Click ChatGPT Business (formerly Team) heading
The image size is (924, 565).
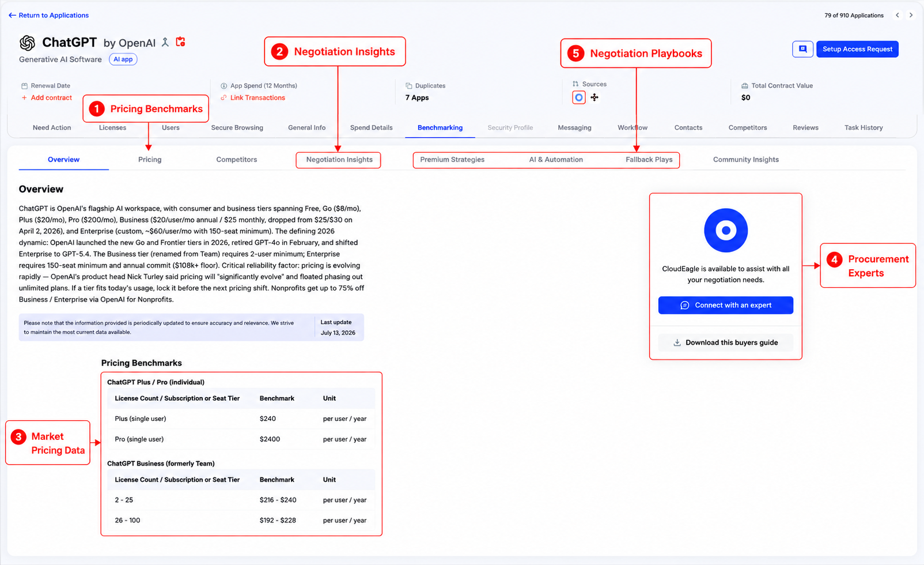[x=161, y=464]
